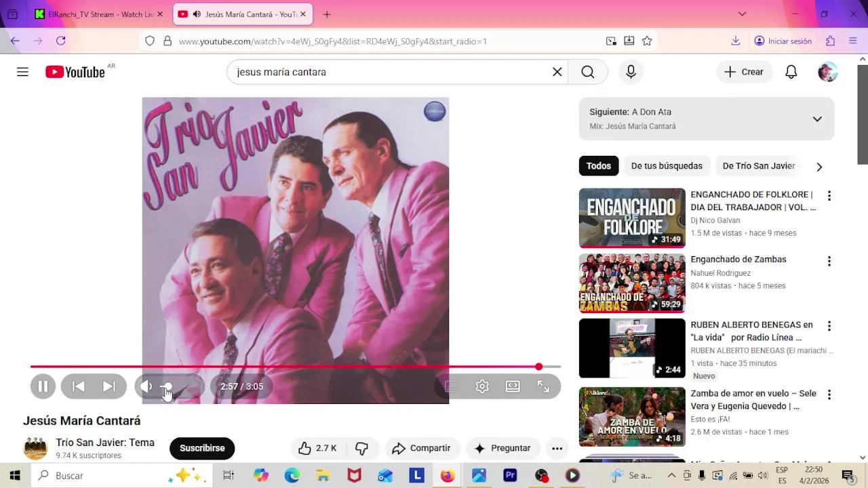Open more actions with the three dots

click(x=557, y=448)
